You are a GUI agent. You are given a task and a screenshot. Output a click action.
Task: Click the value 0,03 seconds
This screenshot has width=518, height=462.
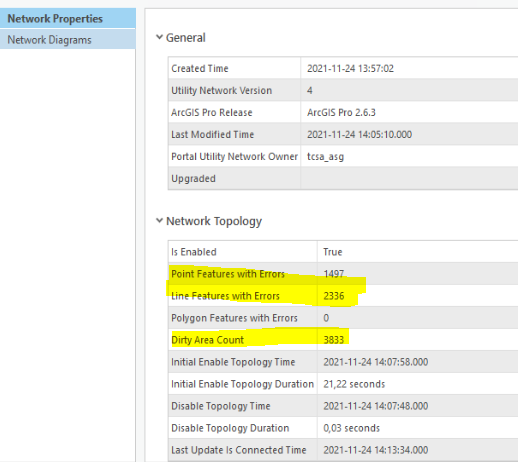[x=351, y=428]
